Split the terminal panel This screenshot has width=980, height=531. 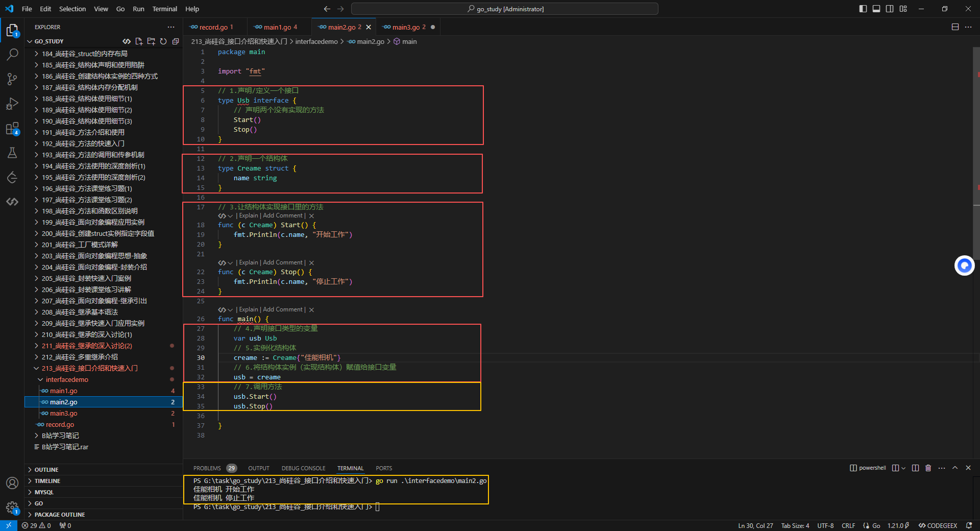(915, 468)
